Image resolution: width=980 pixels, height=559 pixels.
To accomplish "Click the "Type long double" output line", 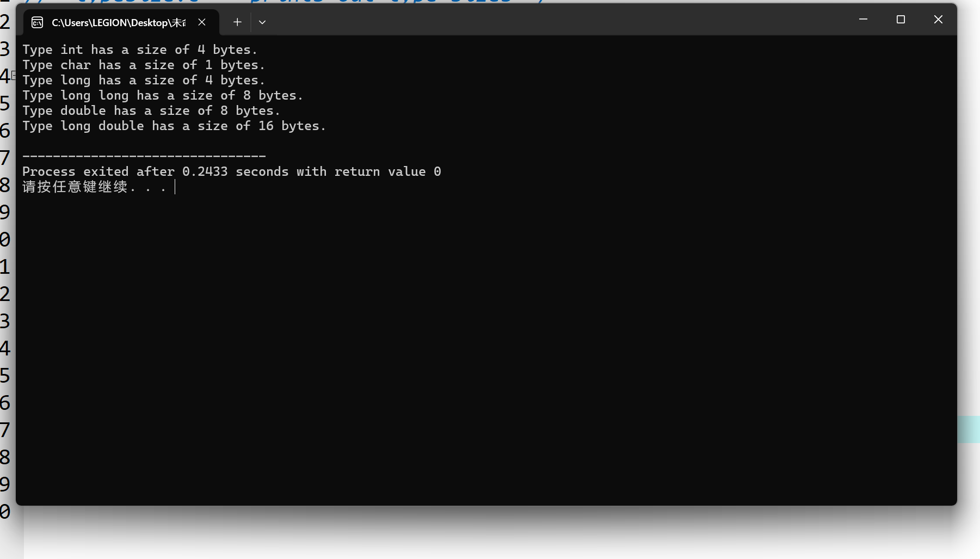I will [174, 126].
